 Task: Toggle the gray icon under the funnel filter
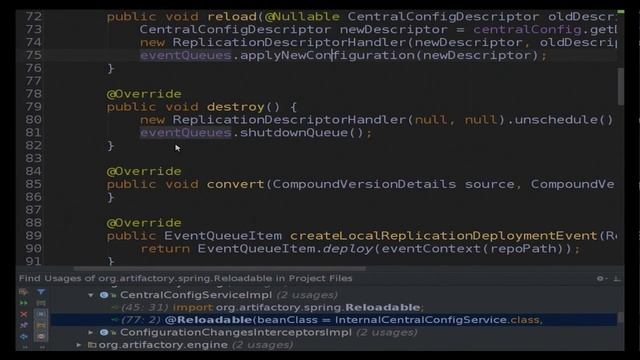pyautogui.click(x=41, y=303)
